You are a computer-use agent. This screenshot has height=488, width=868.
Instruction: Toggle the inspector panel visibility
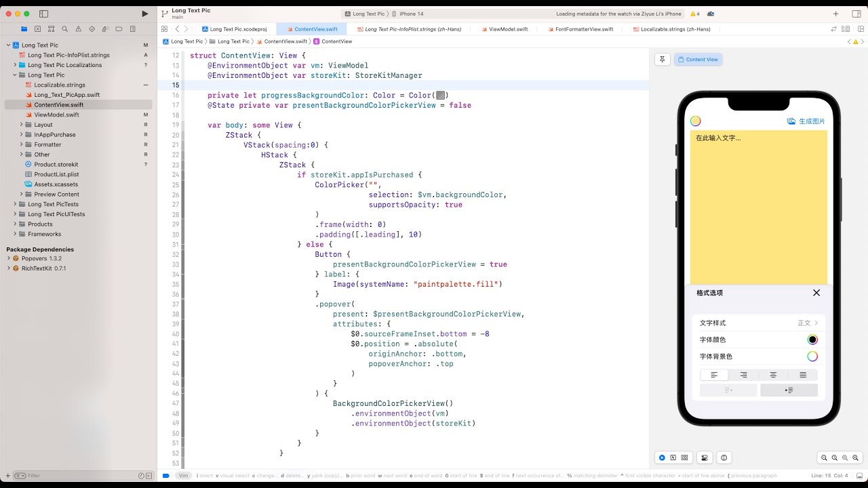[x=855, y=14]
